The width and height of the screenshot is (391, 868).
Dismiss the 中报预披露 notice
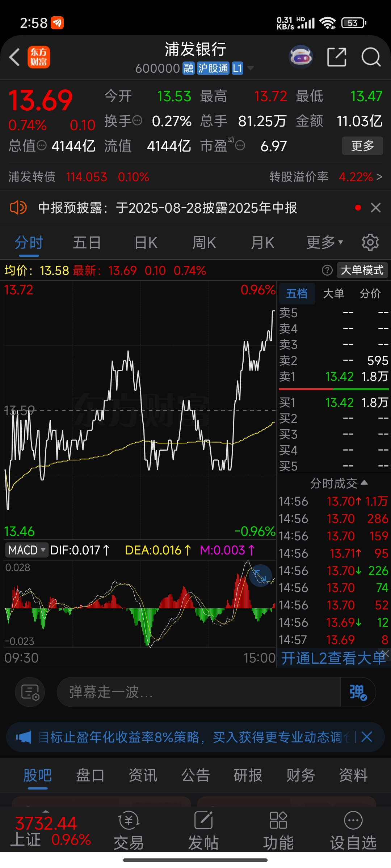(376, 208)
